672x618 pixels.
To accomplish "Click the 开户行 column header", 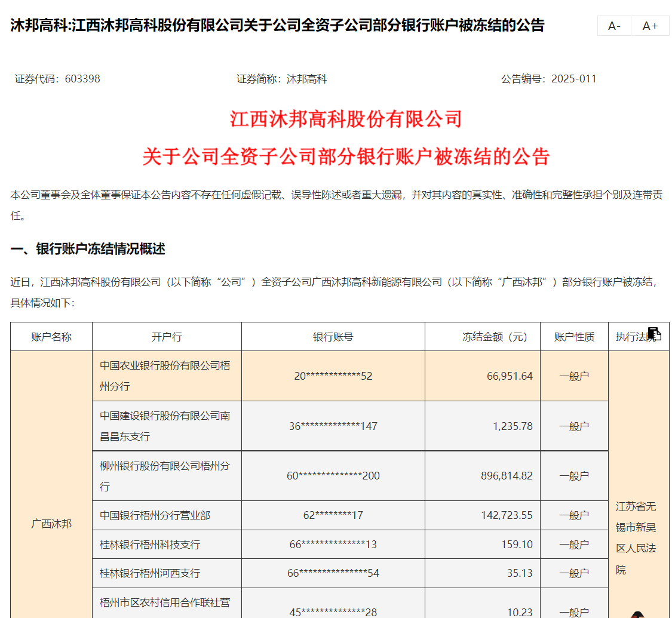I will click(167, 337).
